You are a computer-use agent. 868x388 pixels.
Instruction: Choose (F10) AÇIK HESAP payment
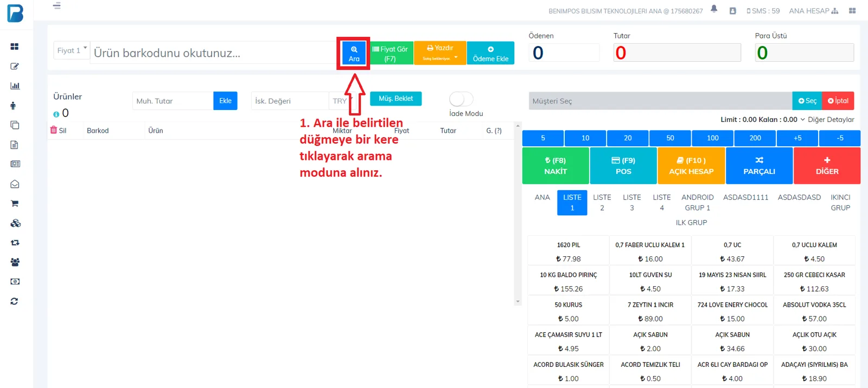pos(691,166)
